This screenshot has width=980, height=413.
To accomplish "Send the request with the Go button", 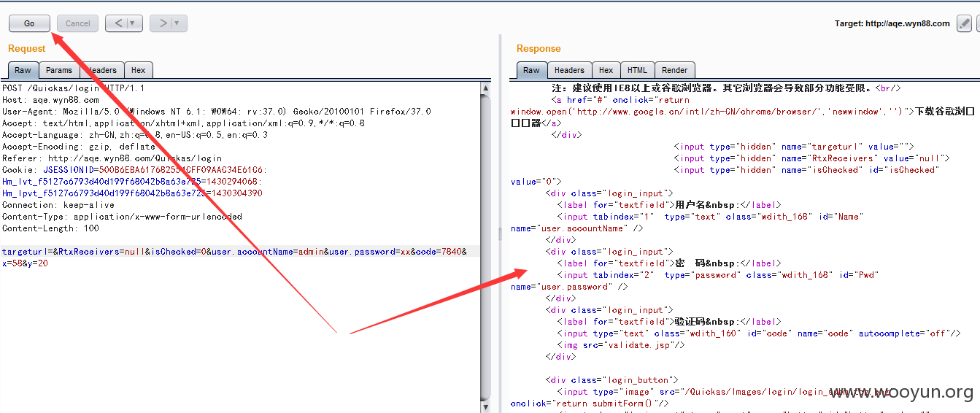I will pos(29,23).
